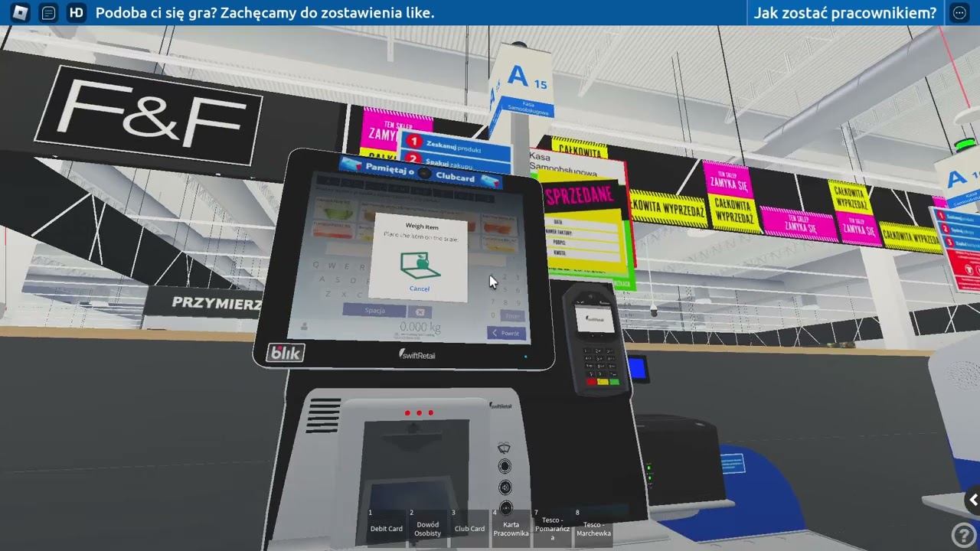This screenshot has width=980, height=551.
Task: Open the chat window icon
Action: [x=48, y=13]
